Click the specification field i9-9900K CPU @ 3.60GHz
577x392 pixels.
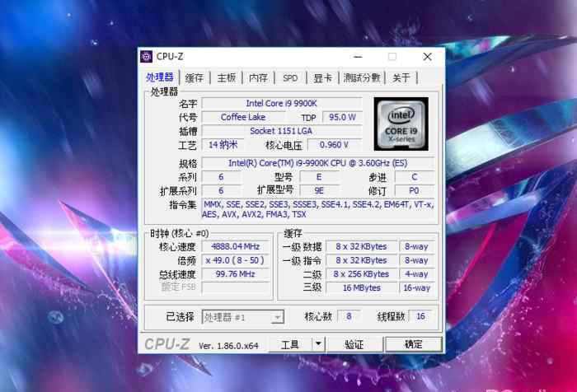coord(318,163)
